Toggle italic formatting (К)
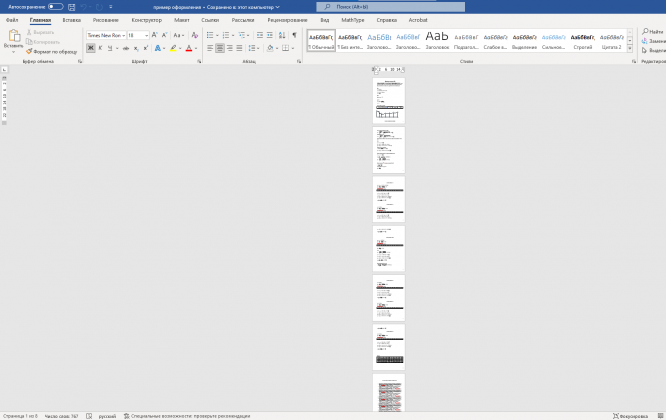Viewport: 666px width, 420px height. point(102,47)
